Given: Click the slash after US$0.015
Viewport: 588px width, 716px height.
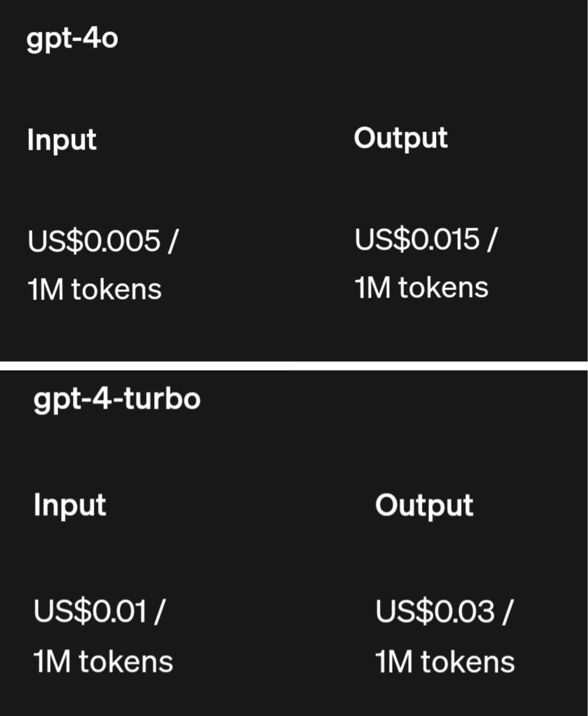Looking at the screenshot, I should [x=492, y=239].
